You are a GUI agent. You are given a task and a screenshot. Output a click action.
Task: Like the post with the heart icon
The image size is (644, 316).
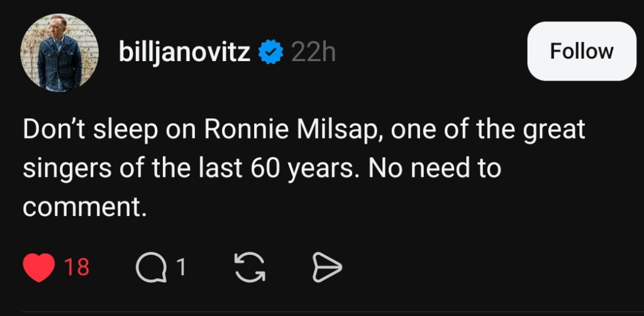(40, 268)
